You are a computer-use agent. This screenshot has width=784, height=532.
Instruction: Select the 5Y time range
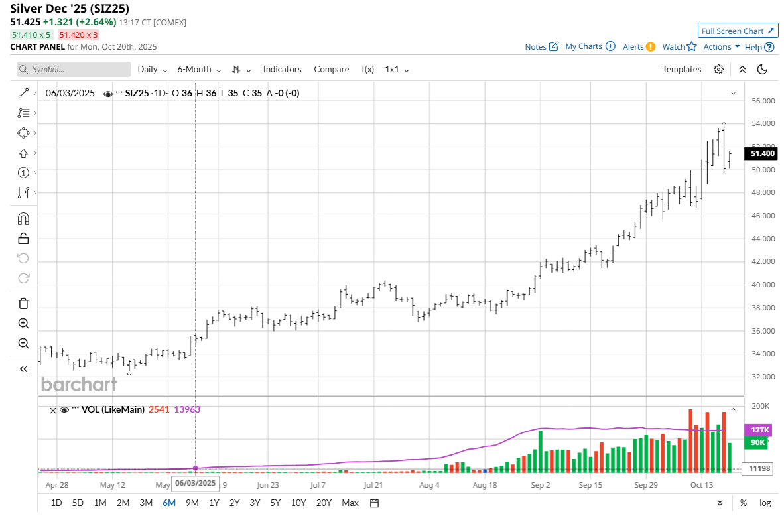(x=275, y=503)
